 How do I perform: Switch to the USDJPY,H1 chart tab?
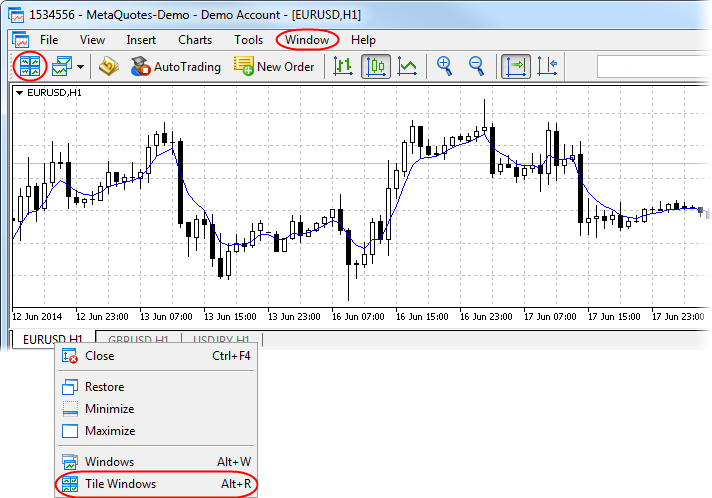pos(221,340)
